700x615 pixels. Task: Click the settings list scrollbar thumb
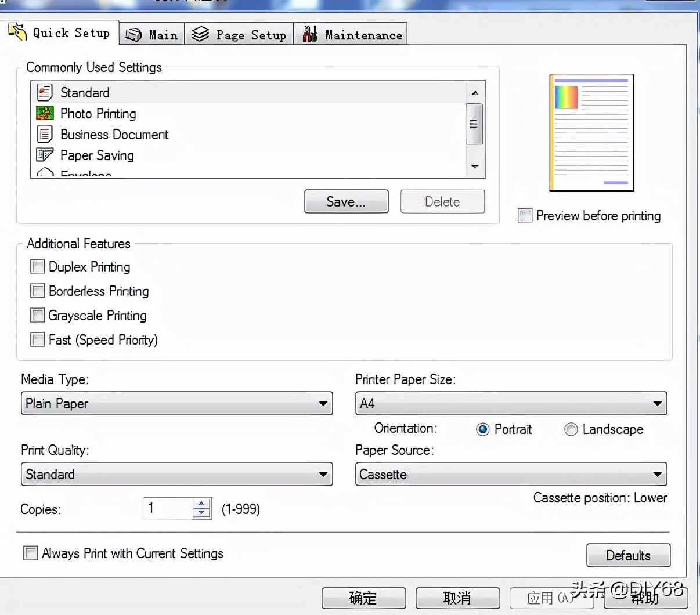pos(474,124)
